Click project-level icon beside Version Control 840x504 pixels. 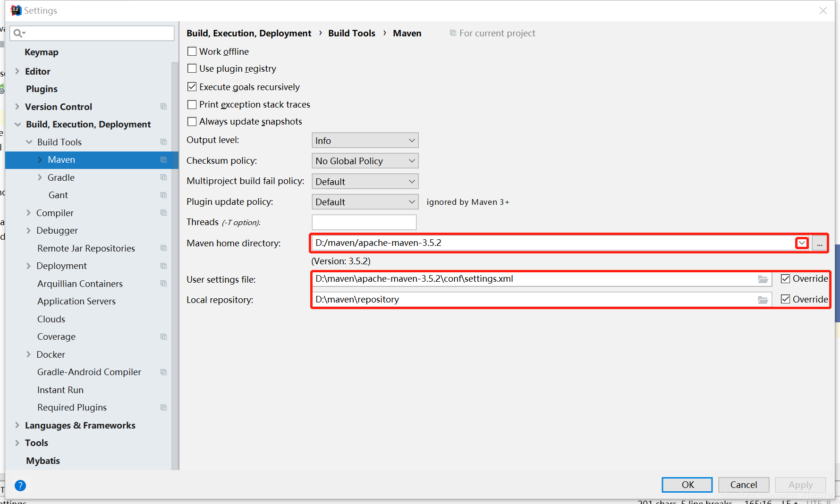click(164, 107)
